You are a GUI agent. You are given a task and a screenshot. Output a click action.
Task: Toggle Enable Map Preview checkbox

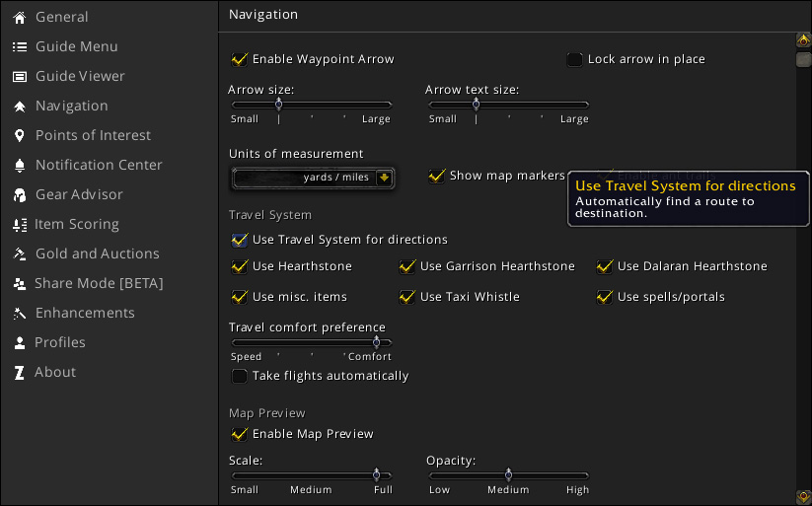tap(239, 434)
